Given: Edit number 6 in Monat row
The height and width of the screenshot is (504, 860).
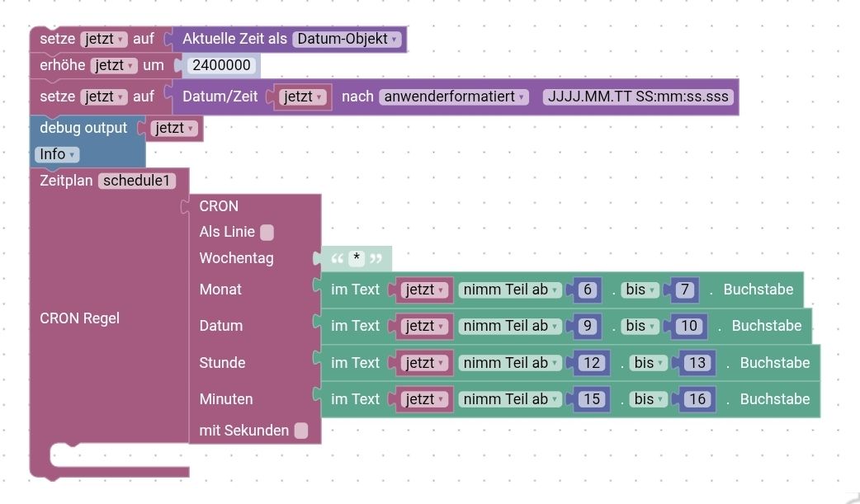Looking at the screenshot, I should click(x=588, y=290).
